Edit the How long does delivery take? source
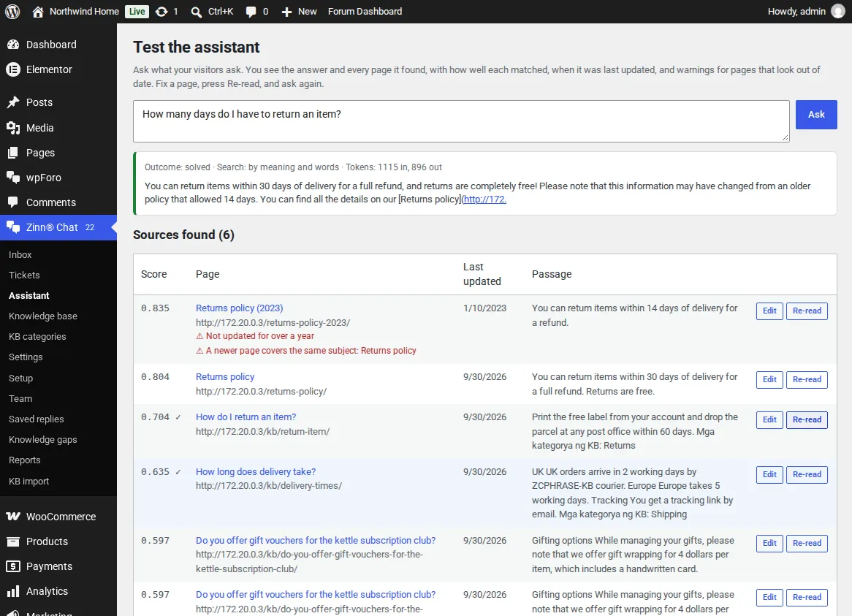The width and height of the screenshot is (852, 616). tap(769, 475)
